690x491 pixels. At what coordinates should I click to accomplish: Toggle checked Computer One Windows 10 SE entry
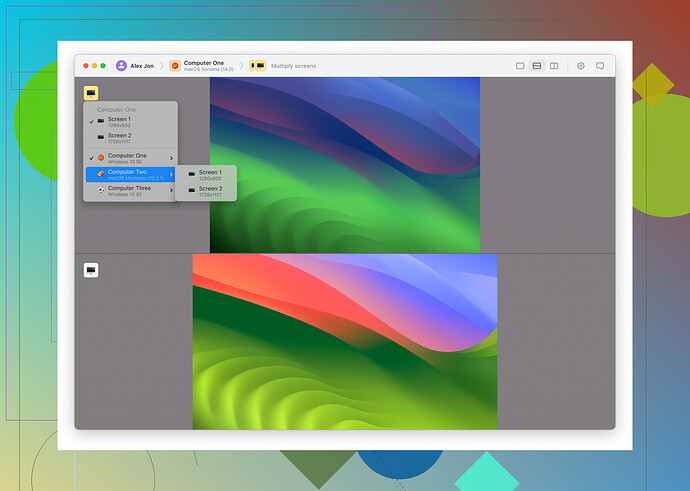click(126, 158)
